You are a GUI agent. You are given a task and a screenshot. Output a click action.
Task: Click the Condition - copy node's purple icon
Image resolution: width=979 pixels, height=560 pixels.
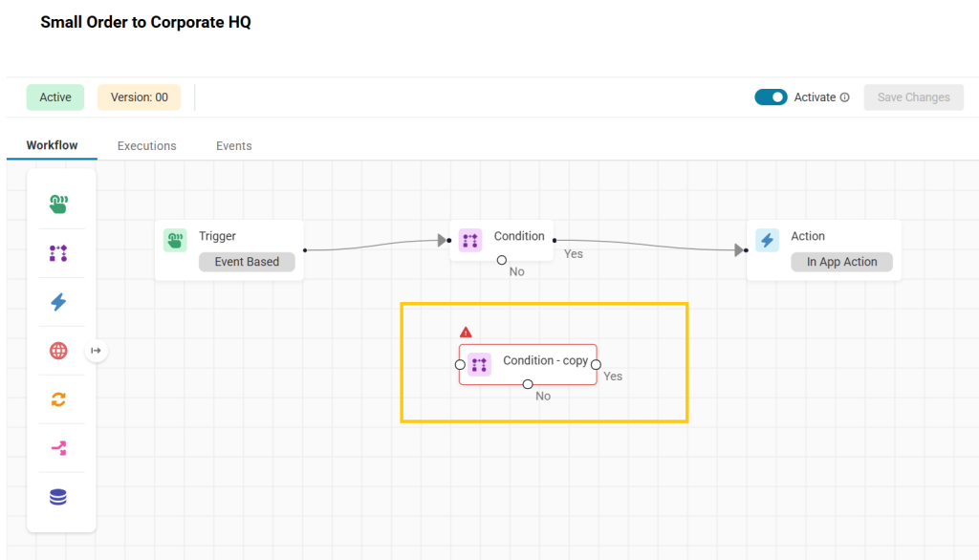coord(480,365)
